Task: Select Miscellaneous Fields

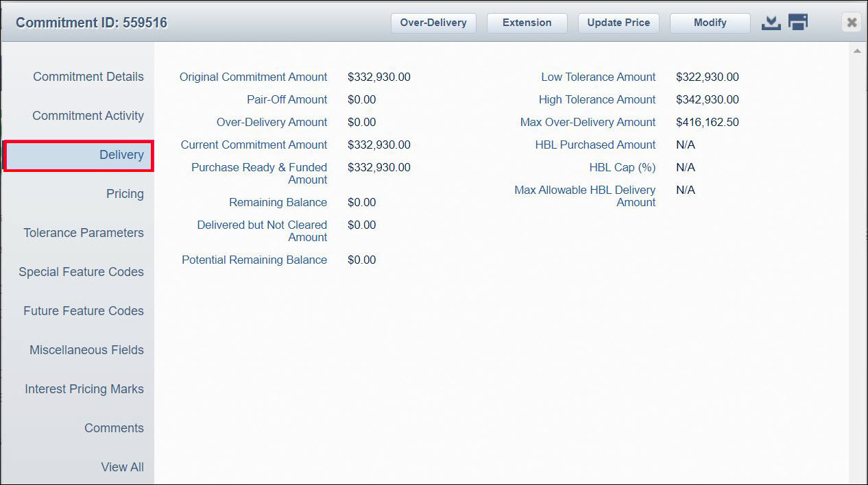Action: (86, 350)
